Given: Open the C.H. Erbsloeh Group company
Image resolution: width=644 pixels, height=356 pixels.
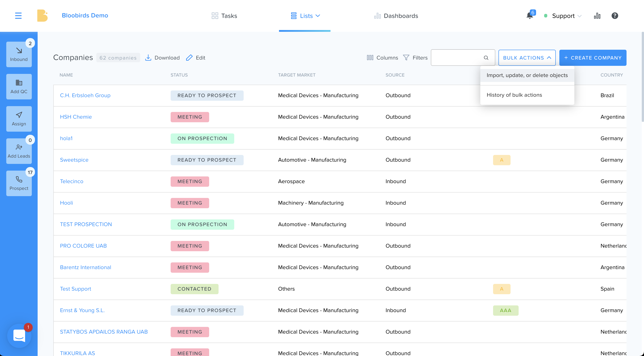Looking at the screenshot, I should (85, 96).
